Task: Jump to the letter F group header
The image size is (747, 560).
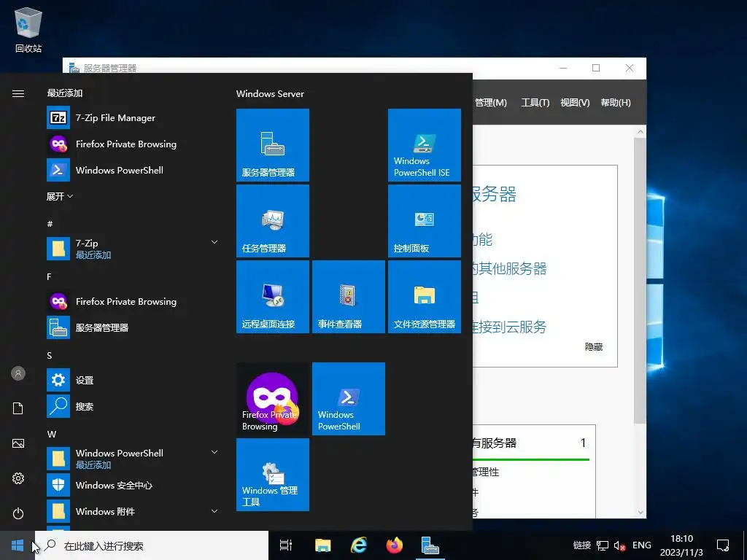Action: 49,276
